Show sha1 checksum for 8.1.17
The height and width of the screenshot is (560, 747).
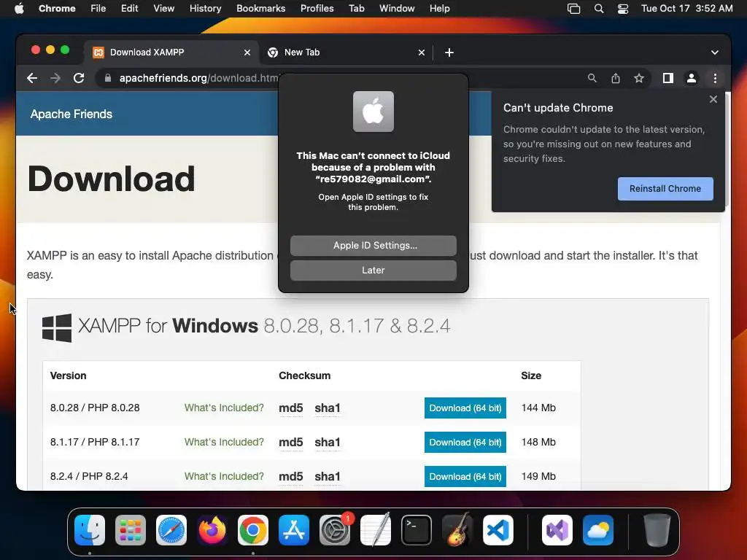coord(328,443)
